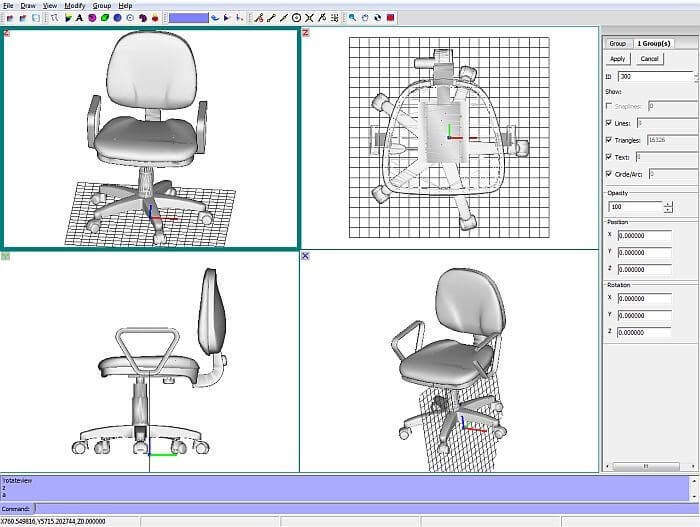This screenshot has width=700, height=527.
Task: Click the Rotation Z input field
Action: coord(644,332)
